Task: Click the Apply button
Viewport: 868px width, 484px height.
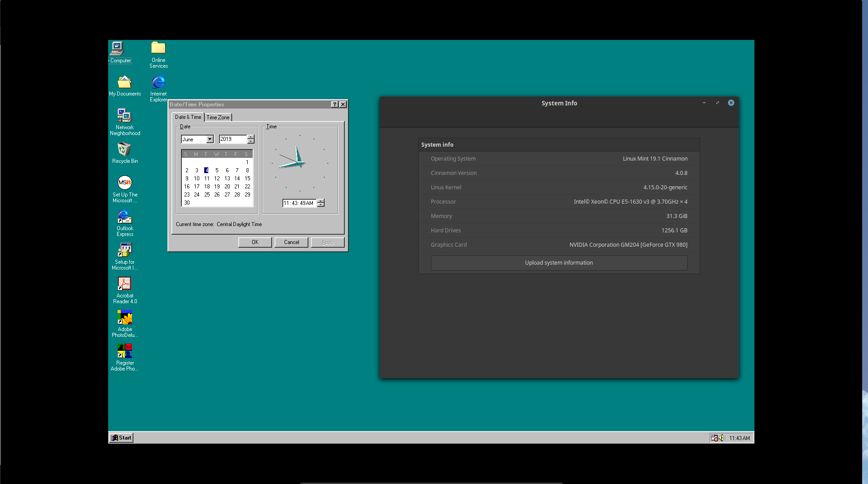Action: click(x=328, y=242)
